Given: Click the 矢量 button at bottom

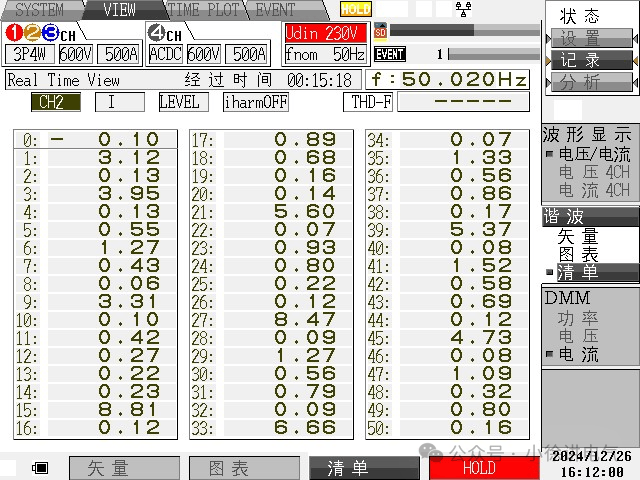Looking at the screenshot, I should point(124,468).
